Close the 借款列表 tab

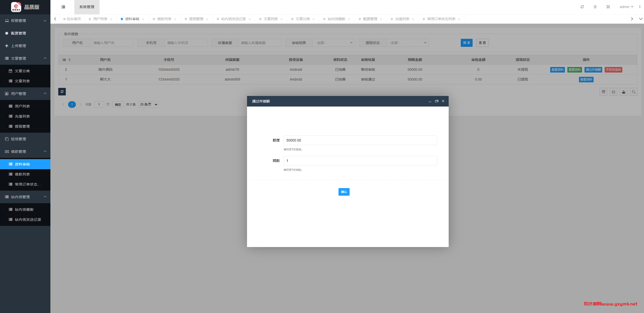(175, 19)
